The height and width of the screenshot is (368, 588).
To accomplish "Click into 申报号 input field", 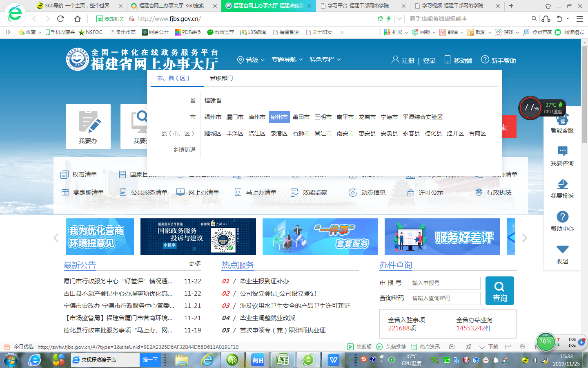I will pyautogui.click(x=444, y=283).
